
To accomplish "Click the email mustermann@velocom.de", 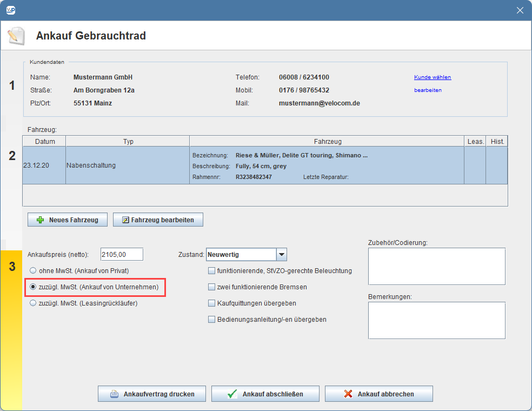I will click(x=320, y=103).
